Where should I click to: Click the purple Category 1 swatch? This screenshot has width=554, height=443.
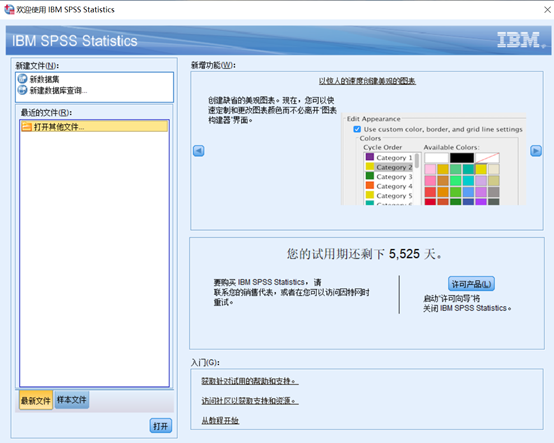[370, 157]
